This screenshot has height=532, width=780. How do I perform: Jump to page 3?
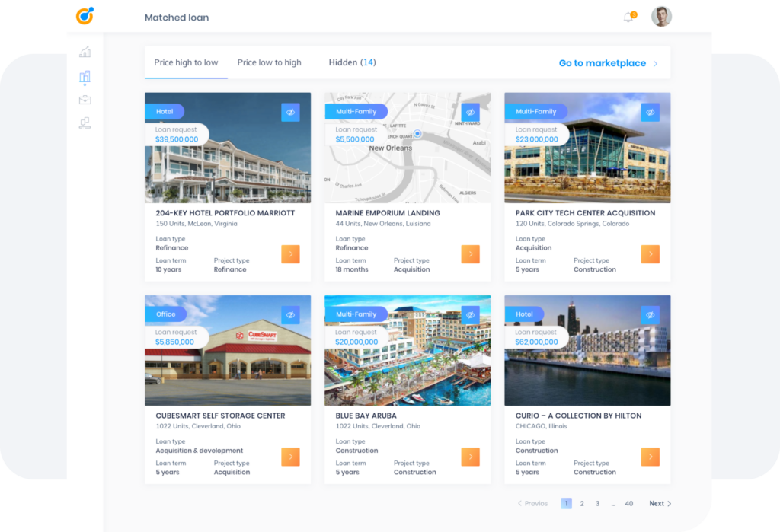click(597, 504)
